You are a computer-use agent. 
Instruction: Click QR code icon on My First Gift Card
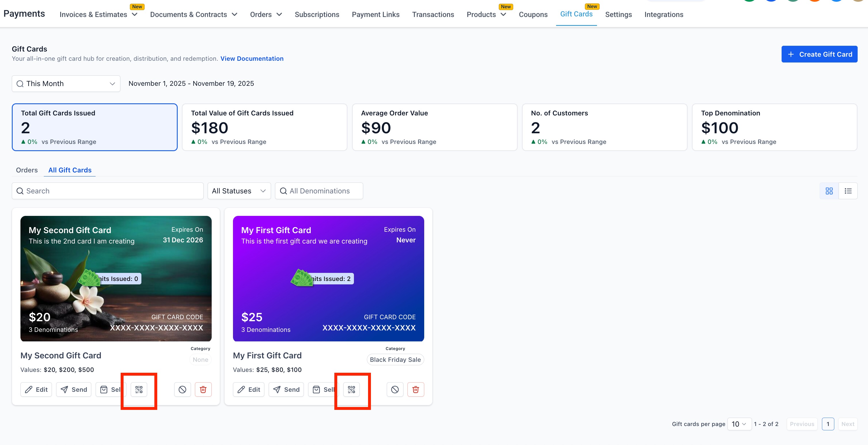click(x=351, y=389)
